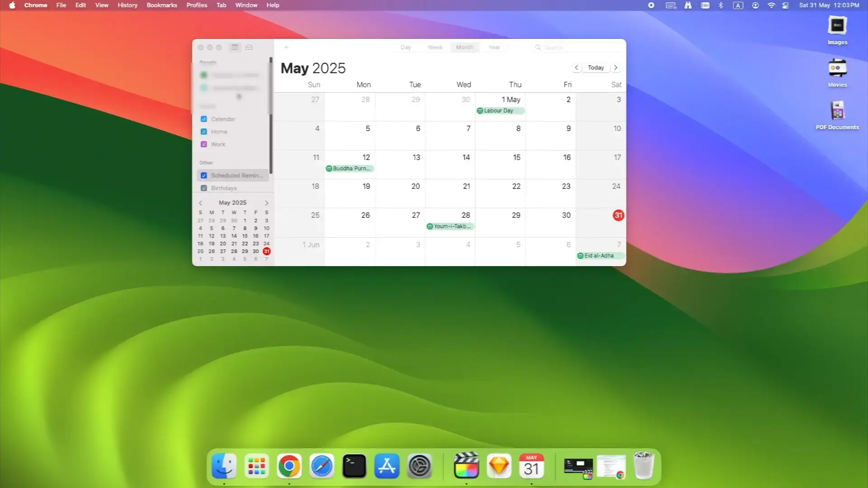Open the calendar inbox tray icon

(x=249, y=47)
